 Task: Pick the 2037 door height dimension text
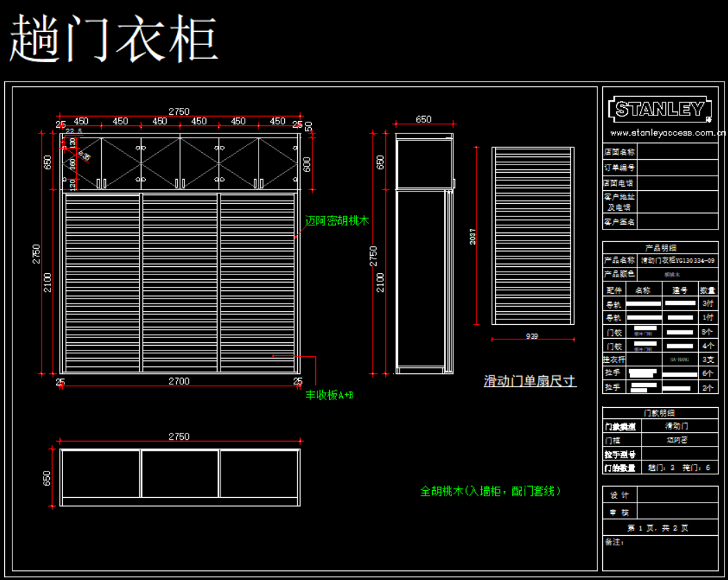click(x=472, y=236)
